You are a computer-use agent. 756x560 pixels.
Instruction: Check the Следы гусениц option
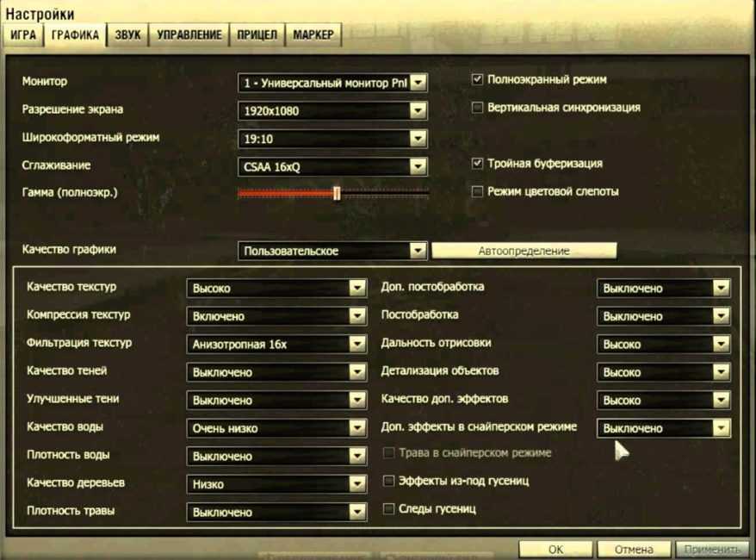pos(389,508)
